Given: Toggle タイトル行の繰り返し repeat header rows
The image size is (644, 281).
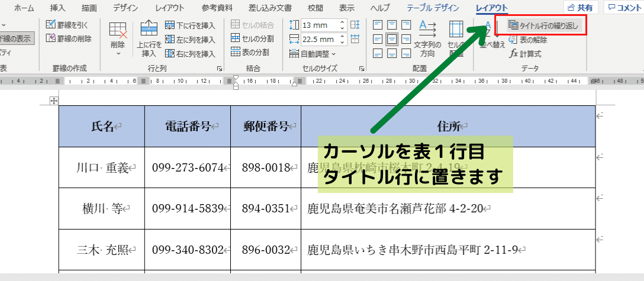Looking at the screenshot, I should pos(543,26).
